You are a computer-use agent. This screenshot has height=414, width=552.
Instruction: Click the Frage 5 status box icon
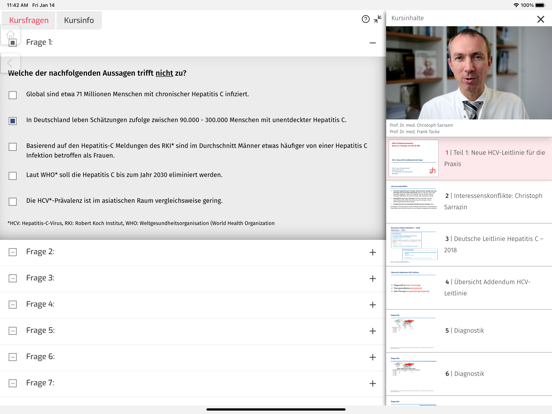tap(12, 331)
